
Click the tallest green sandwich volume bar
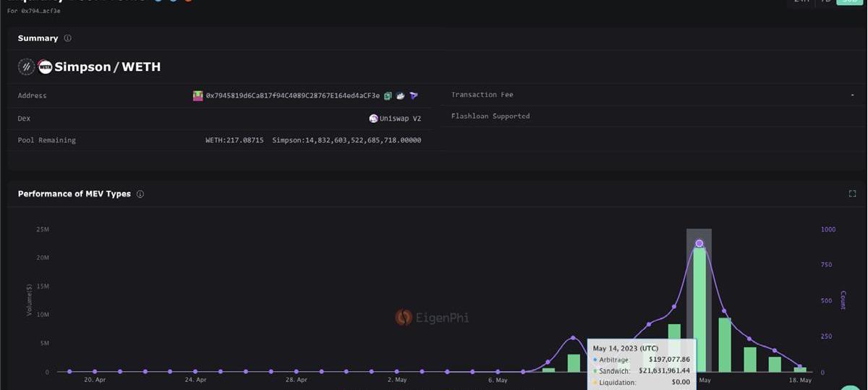[699, 310]
